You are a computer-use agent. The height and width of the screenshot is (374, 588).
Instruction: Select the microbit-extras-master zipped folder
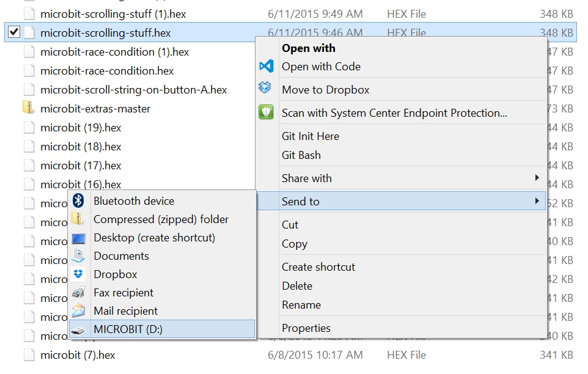tap(95, 109)
